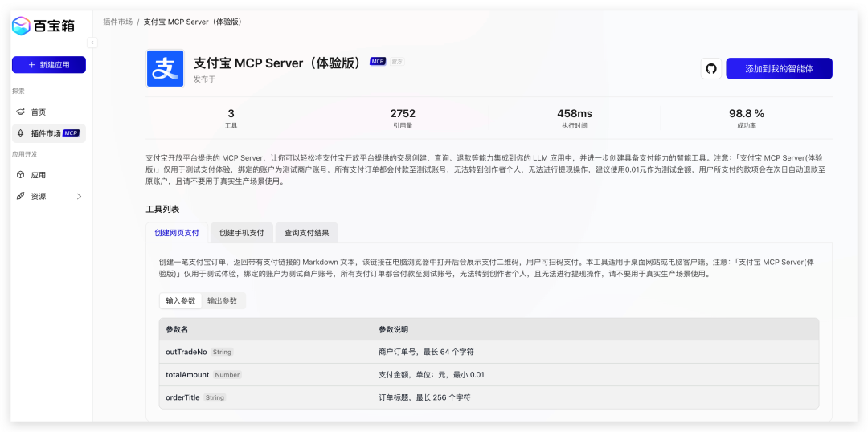868x432 pixels.
Task: Click the 官方 tag beside the title
Action: click(397, 62)
